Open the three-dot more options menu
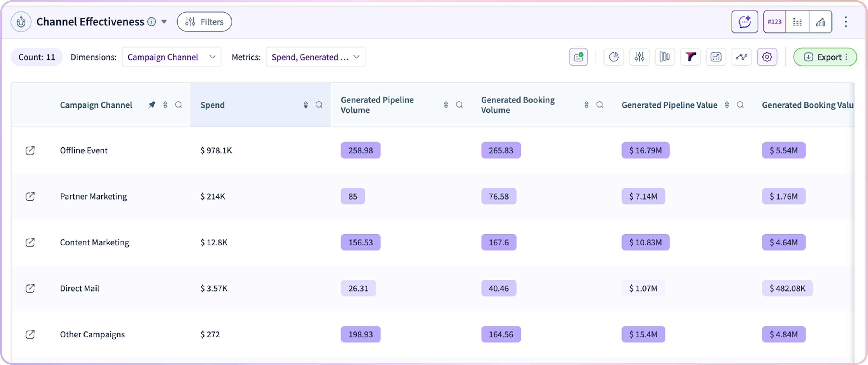The width and height of the screenshot is (868, 365). [x=846, y=22]
